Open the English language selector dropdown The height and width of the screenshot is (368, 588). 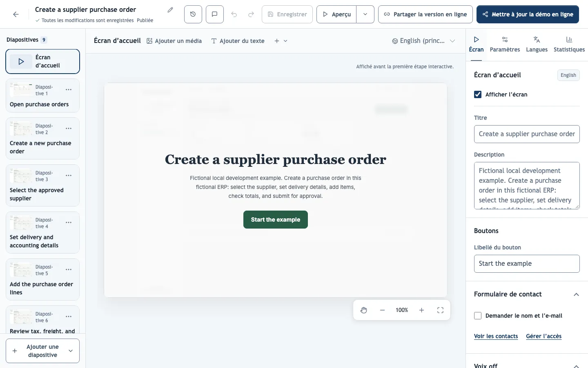point(423,41)
